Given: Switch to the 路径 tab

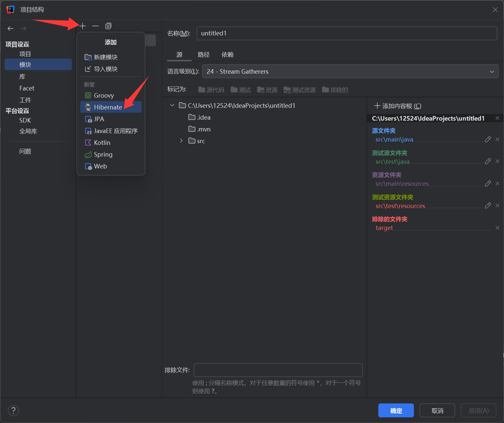Looking at the screenshot, I should 204,54.
